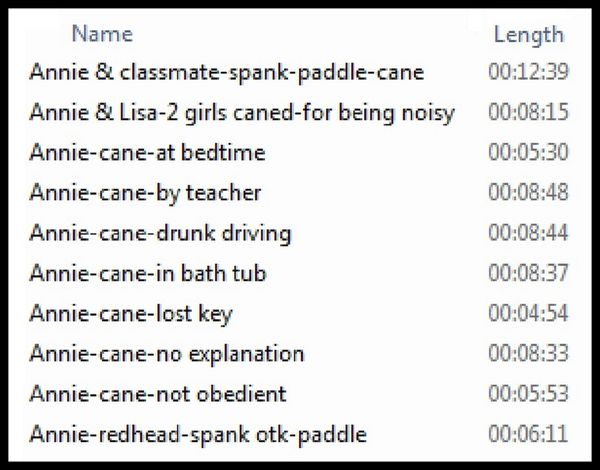Click the 00:08:48 length cell
600x470 pixels.
coord(528,193)
